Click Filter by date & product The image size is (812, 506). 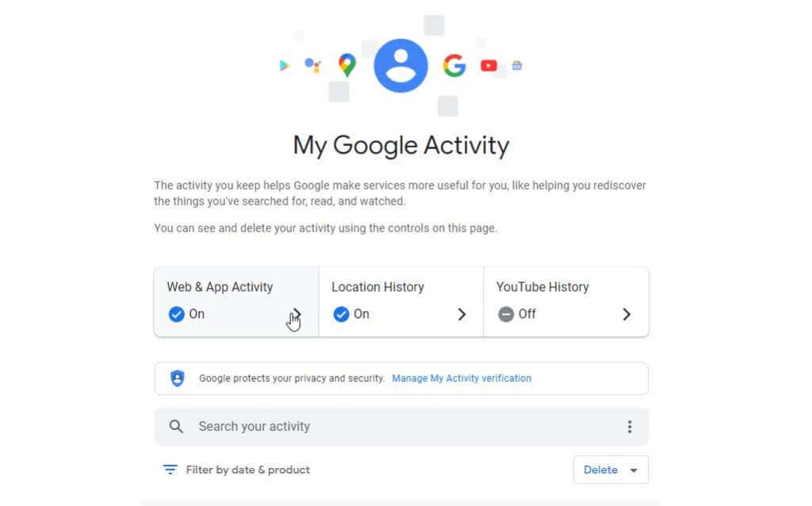tap(247, 470)
